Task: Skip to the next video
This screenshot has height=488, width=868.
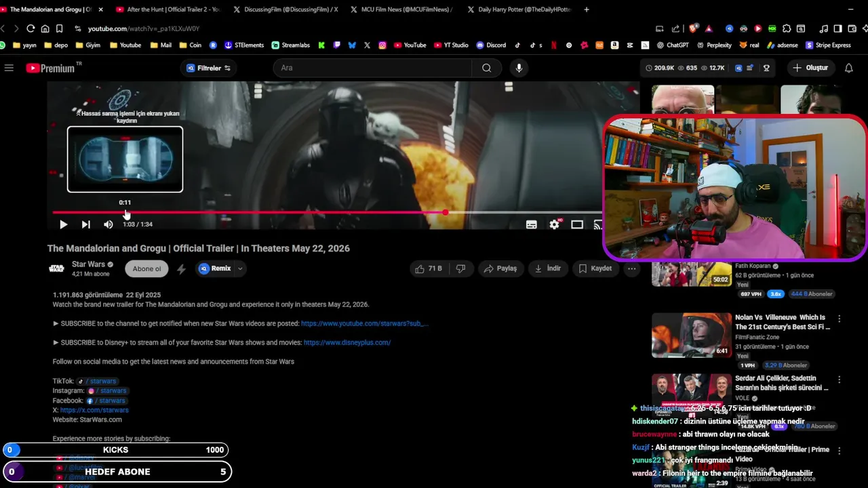Action: (x=85, y=224)
